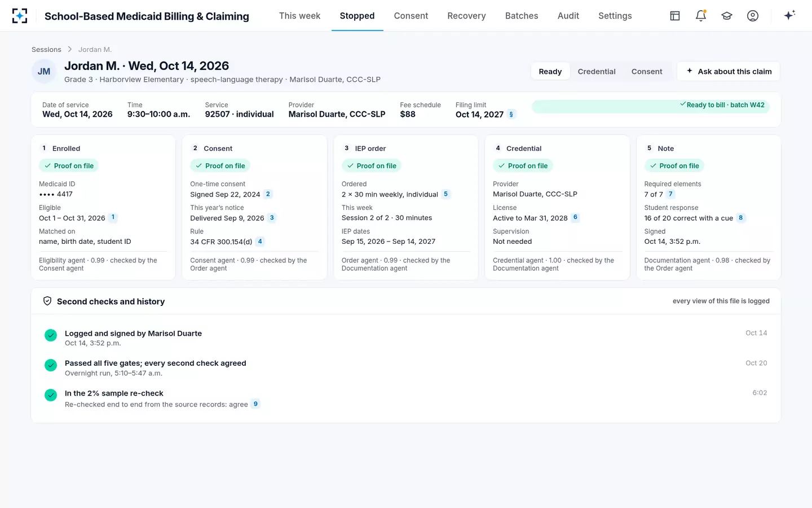This screenshot has width=812, height=508.
Task: Open citation badge 4 next to 34 CFR rule
Action: tap(260, 242)
